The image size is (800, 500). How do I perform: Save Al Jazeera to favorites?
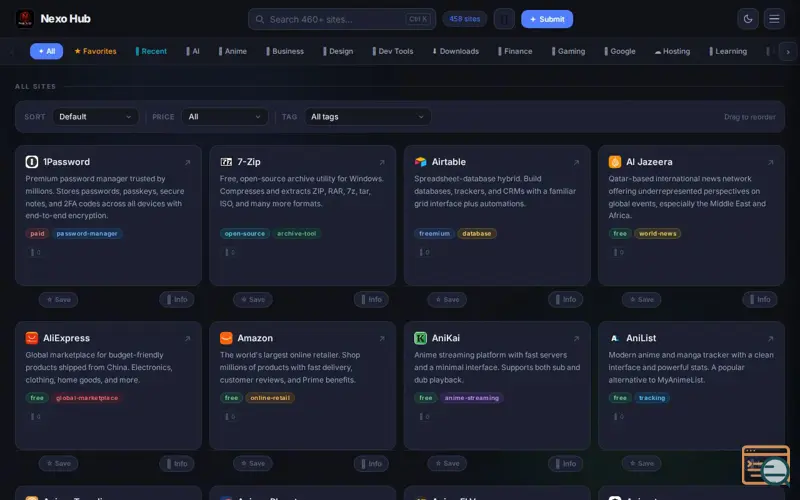click(x=642, y=299)
